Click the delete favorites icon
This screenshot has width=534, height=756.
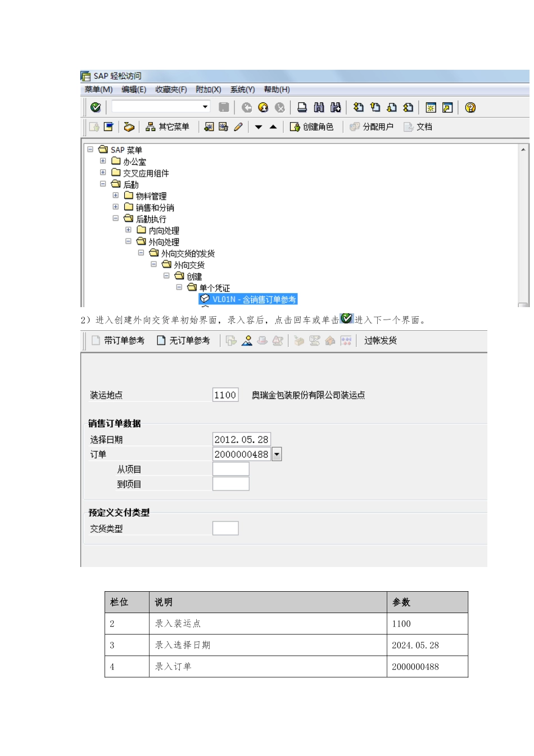[223, 127]
